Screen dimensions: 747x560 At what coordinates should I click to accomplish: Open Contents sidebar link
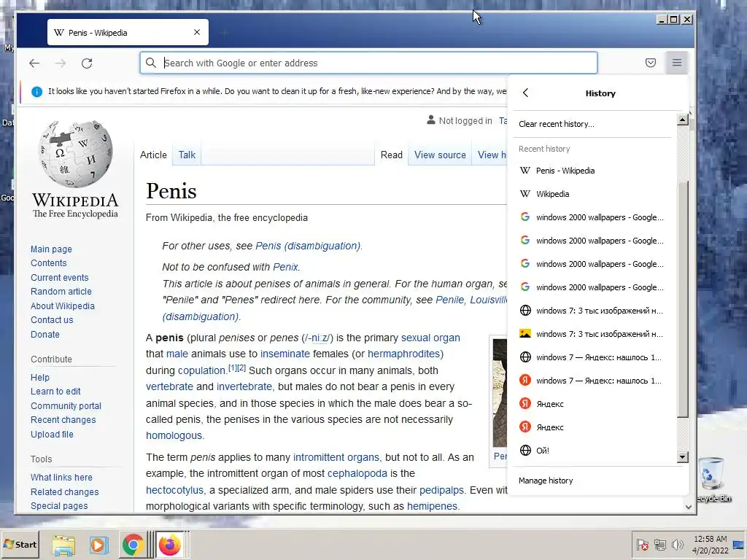coord(49,262)
